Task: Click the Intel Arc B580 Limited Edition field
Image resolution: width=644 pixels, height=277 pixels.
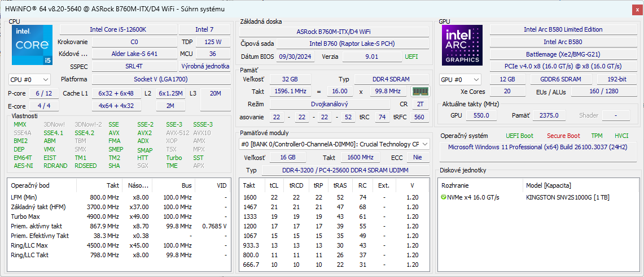Action: 563,29
